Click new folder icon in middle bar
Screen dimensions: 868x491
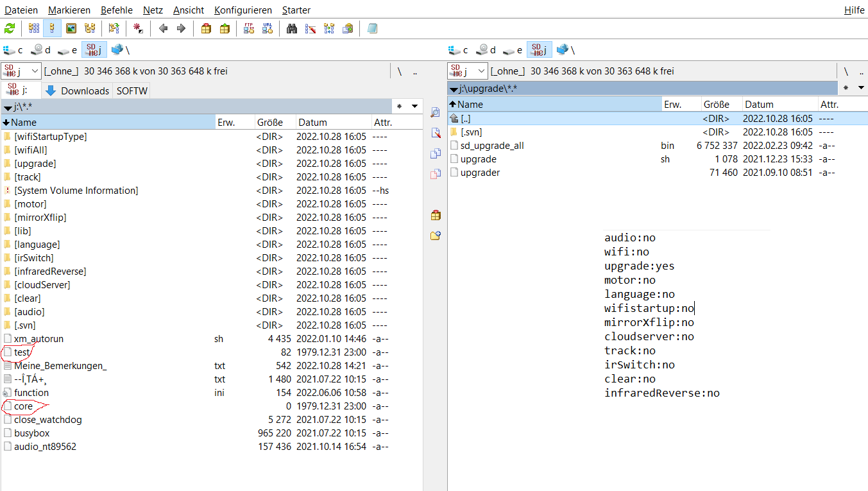point(436,236)
